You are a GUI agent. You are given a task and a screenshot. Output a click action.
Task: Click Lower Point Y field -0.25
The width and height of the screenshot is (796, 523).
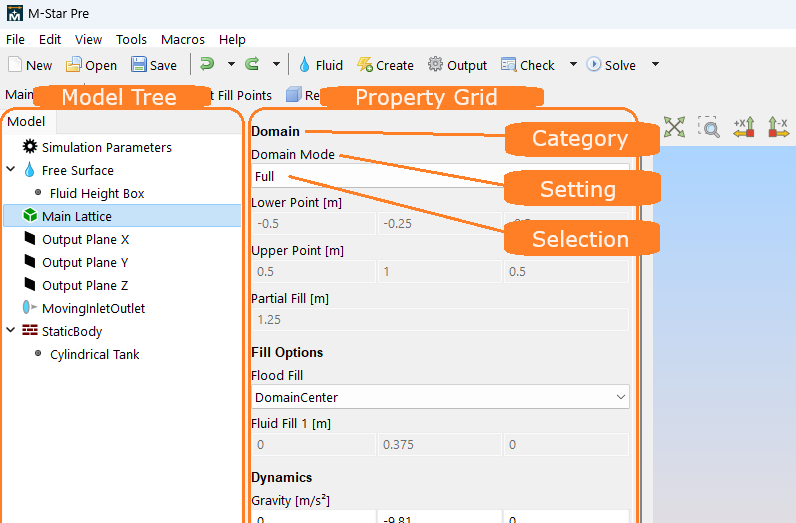click(x=440, y=223)
